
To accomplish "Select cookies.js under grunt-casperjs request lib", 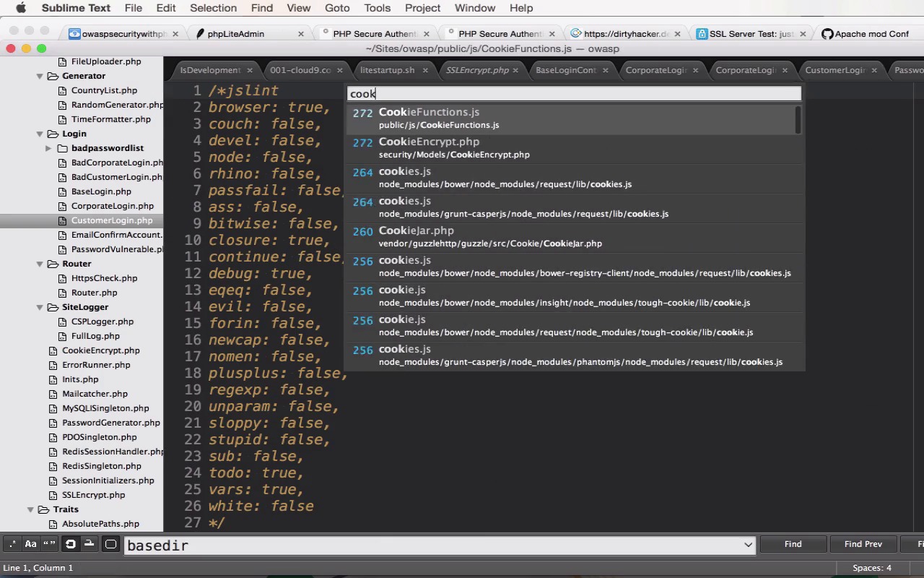I will (574, 207).
